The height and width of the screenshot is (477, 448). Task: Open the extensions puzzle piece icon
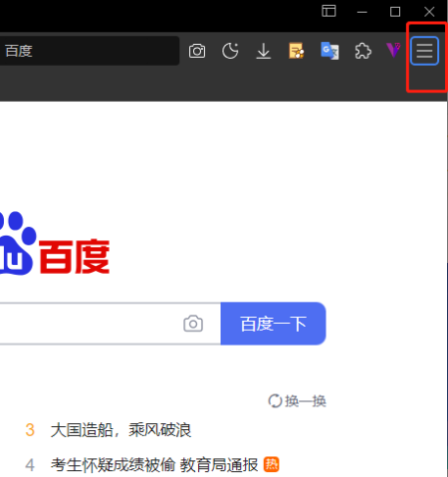[x=362, y=51]
